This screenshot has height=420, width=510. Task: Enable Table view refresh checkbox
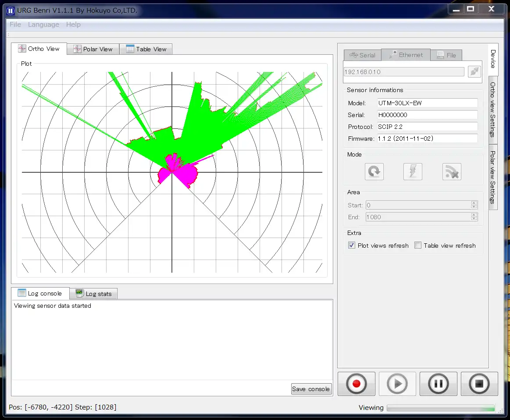(418, 245)
